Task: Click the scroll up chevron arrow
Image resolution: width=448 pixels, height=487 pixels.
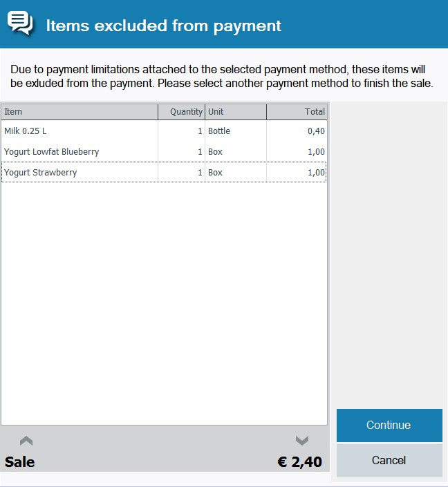Action: pyautogui.click(x=26, y=441)
